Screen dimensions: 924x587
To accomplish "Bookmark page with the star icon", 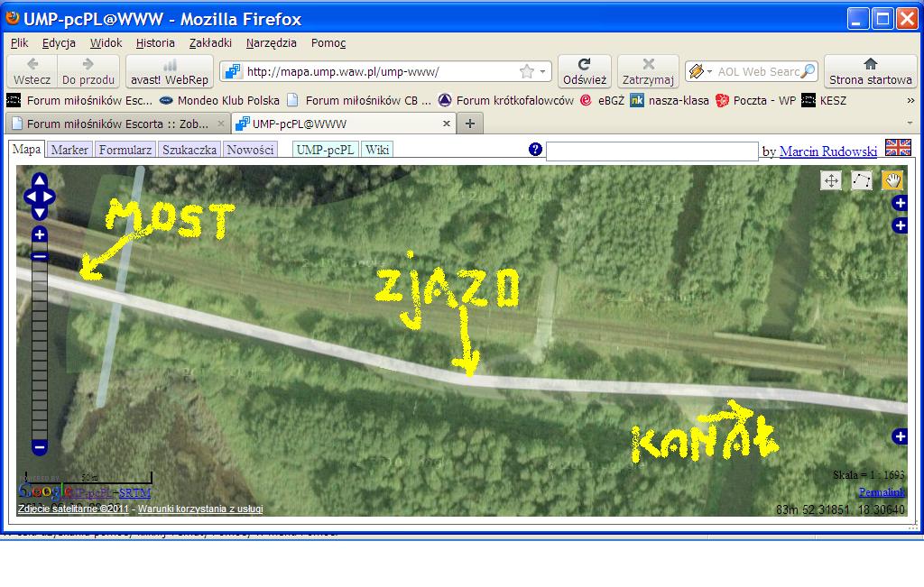I will click(527, 71).
